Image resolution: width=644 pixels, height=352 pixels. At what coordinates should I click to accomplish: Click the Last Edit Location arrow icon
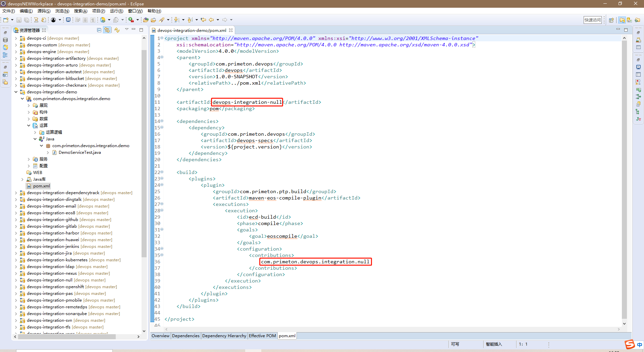click(x=203, y=20)
